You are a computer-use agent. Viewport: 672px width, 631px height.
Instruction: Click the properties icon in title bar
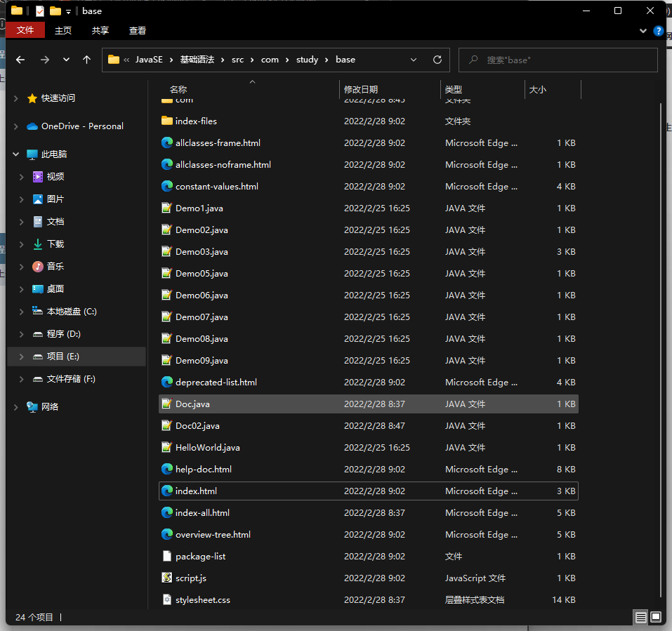coord(39,11)
